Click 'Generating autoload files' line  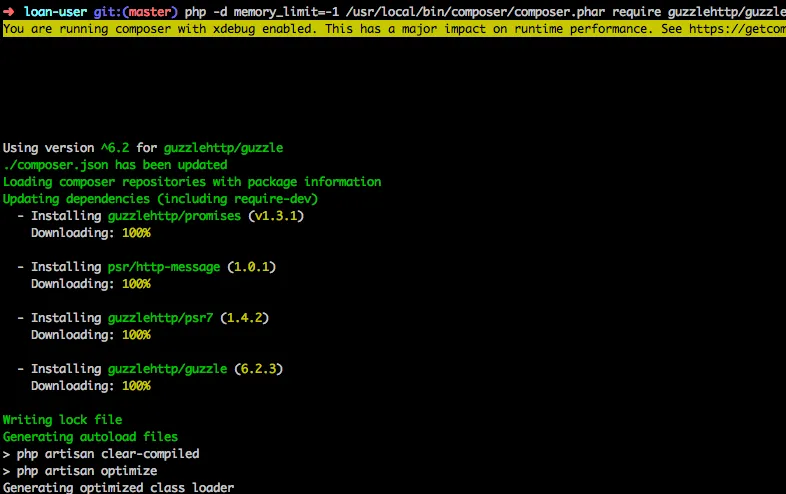pyautogui.click(x=90, y=437)
